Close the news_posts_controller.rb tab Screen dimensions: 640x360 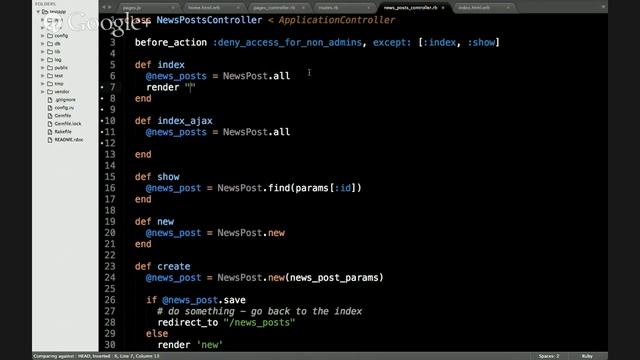(x=443, y=8)
